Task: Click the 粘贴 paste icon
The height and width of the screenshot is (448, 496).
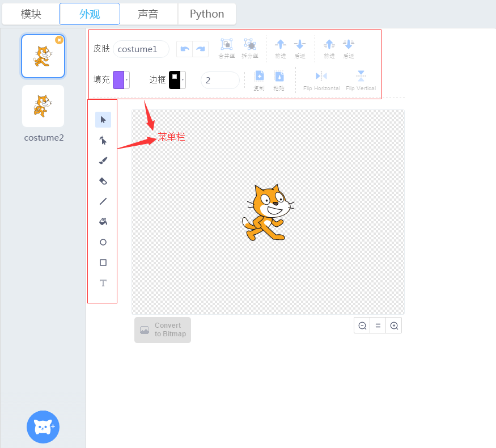Action: tap(279, 81)
